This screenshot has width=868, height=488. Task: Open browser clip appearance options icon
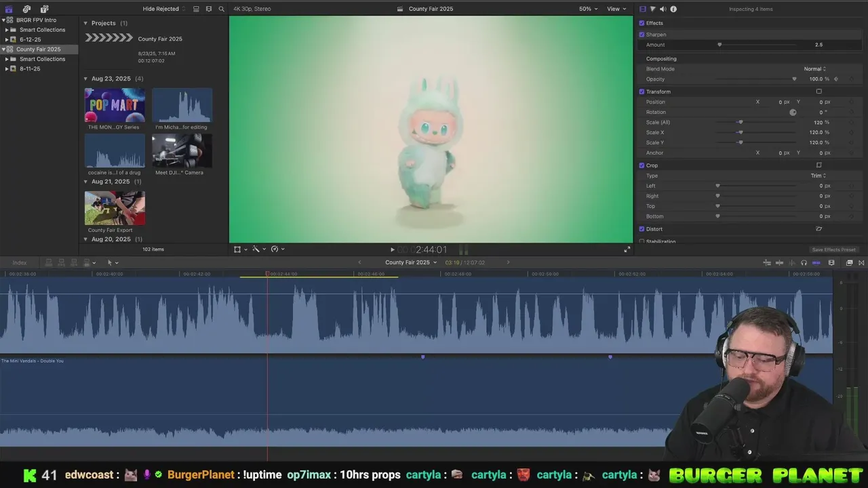coord(208,9)
